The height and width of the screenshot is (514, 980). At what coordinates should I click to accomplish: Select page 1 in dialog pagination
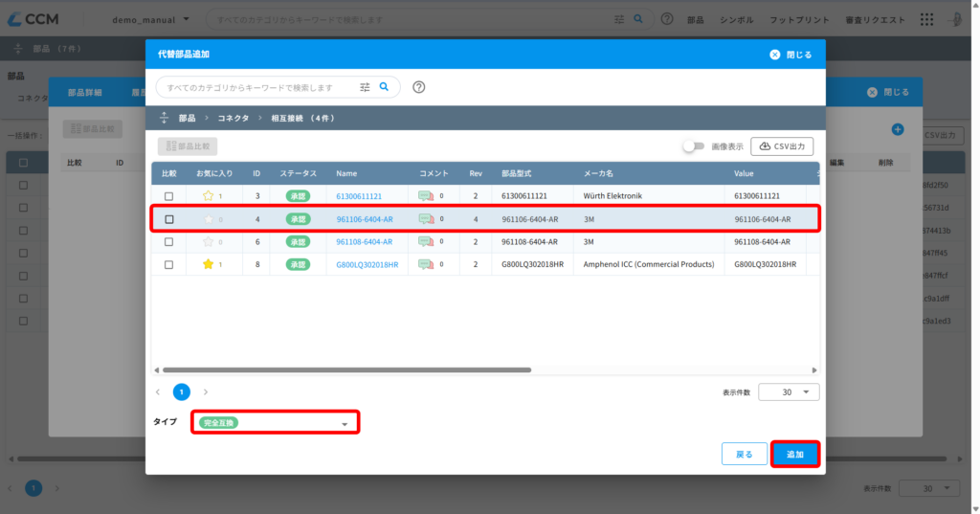pyautogui.click(x=181, y=392)
